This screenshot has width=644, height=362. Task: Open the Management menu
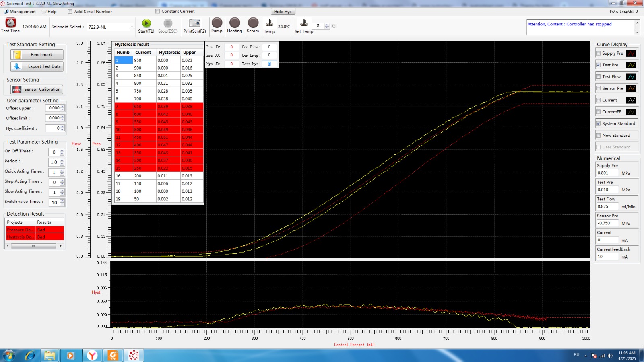(x=20, y=12)
